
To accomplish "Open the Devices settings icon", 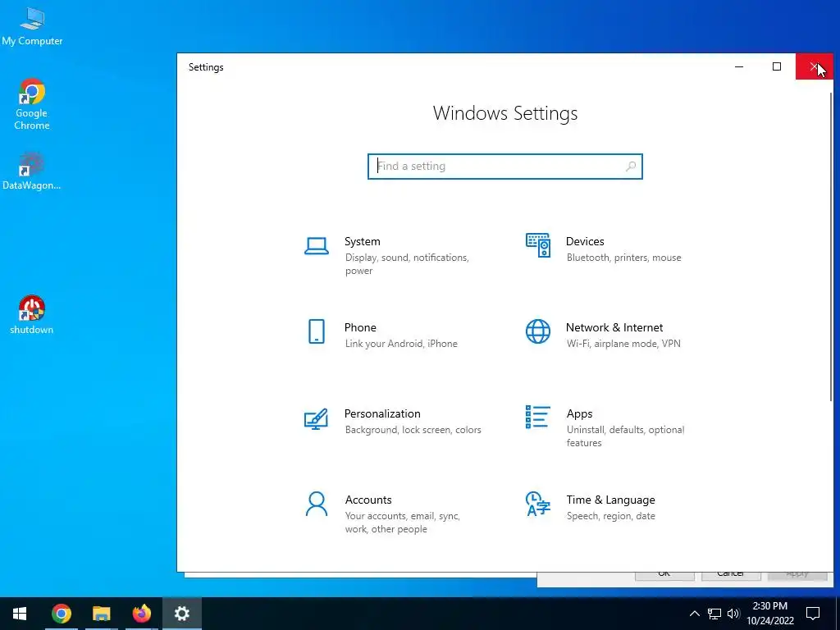I will coord(538,245).
